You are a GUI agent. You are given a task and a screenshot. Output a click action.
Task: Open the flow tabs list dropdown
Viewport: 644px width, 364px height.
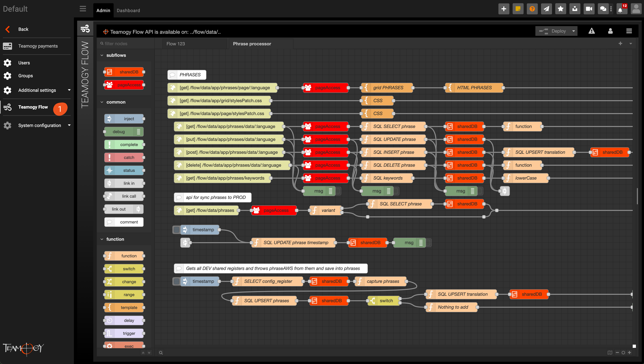(631, 44)
